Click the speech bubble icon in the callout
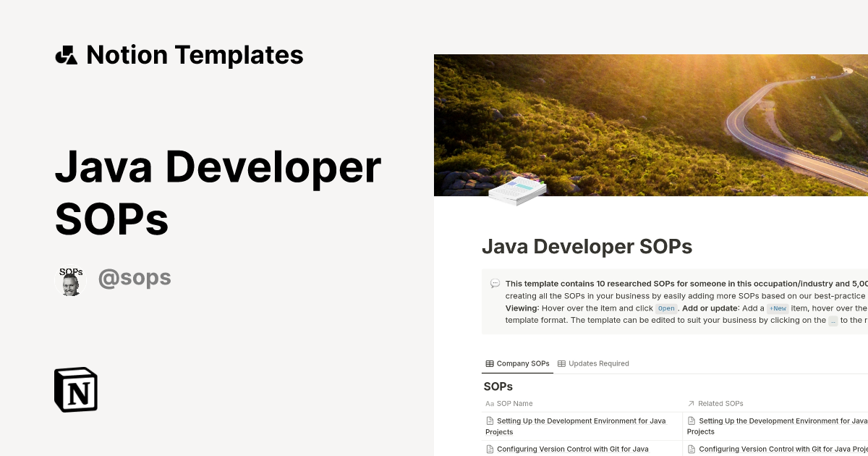 494,283
